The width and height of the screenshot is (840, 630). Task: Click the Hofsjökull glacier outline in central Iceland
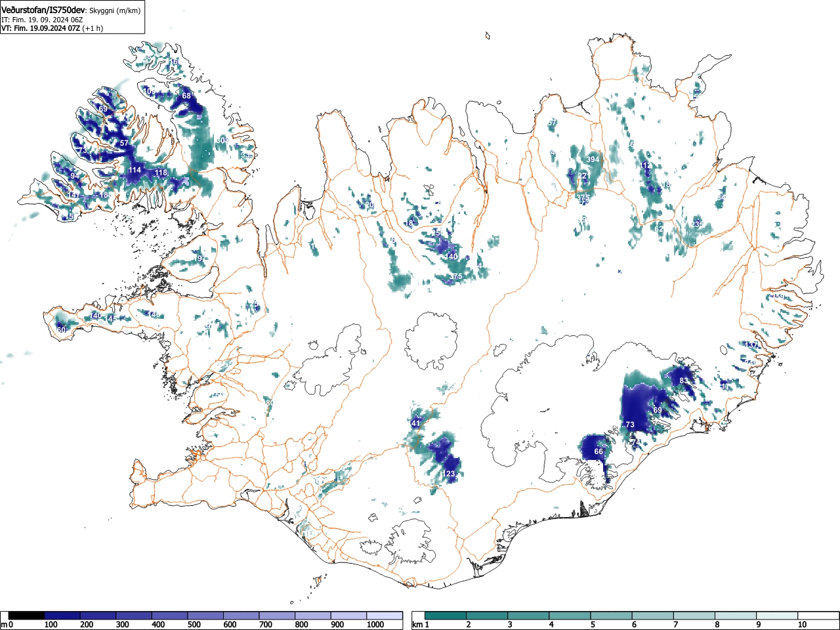point(431,341)
